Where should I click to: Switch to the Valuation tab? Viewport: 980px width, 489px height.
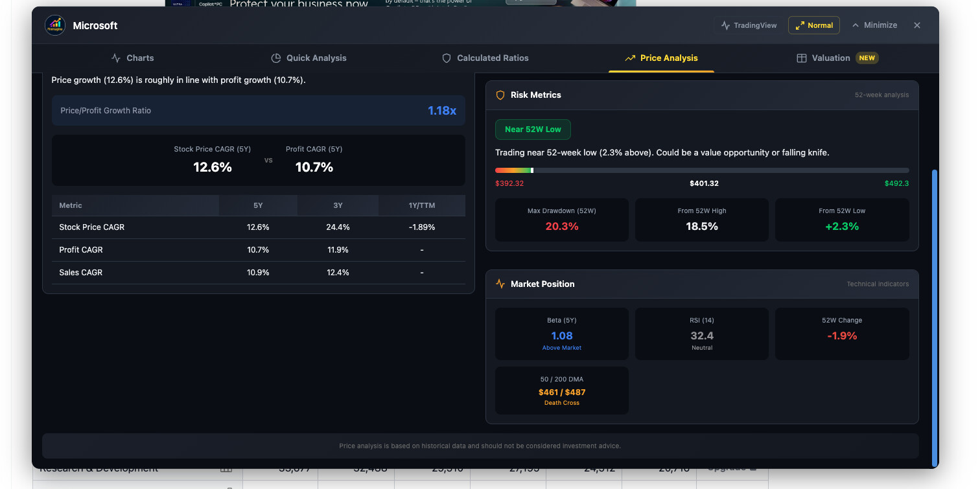click(x=835, y=58)
